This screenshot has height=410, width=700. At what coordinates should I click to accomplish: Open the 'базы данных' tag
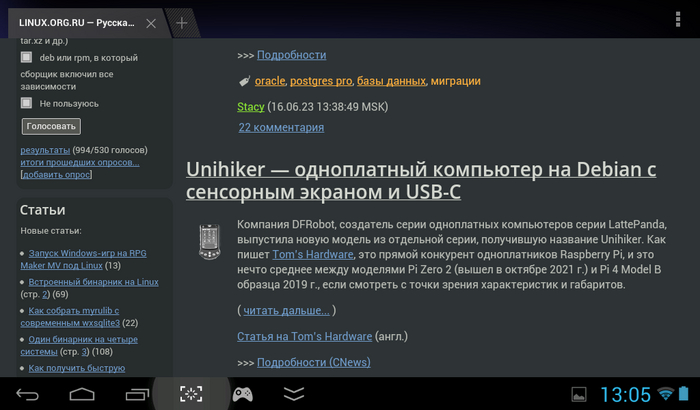tap(392, 81)
